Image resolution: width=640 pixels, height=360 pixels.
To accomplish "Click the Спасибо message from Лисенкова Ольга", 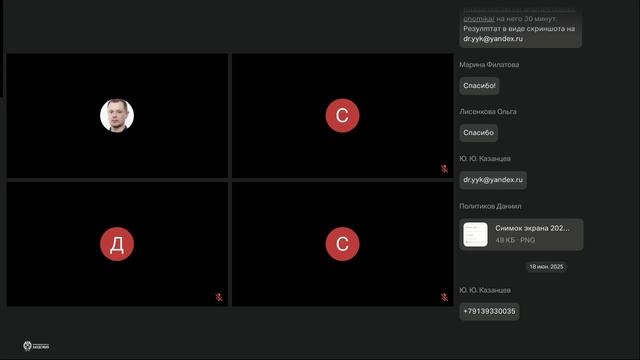I will (478, 133).
